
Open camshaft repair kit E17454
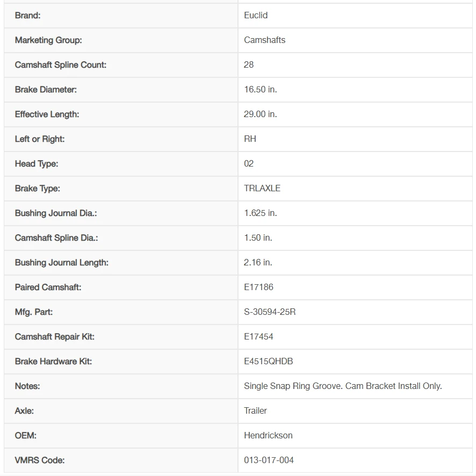[x=258, y=337]
